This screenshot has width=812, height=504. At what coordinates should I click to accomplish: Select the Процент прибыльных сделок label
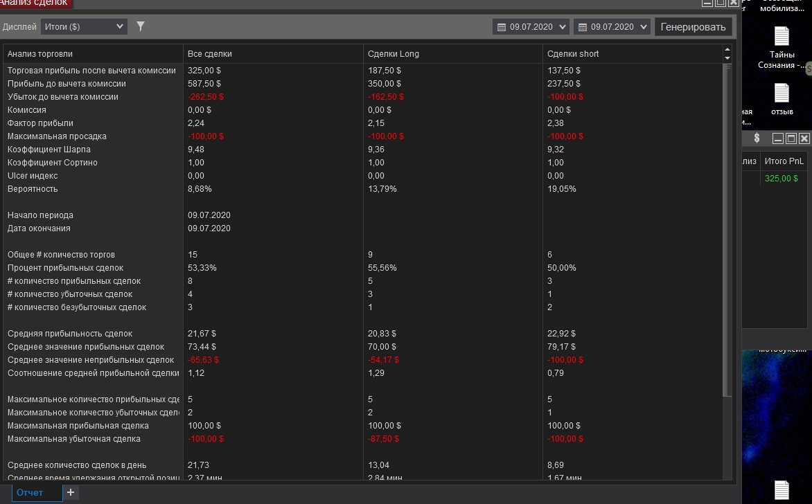[x=65, y=268]
